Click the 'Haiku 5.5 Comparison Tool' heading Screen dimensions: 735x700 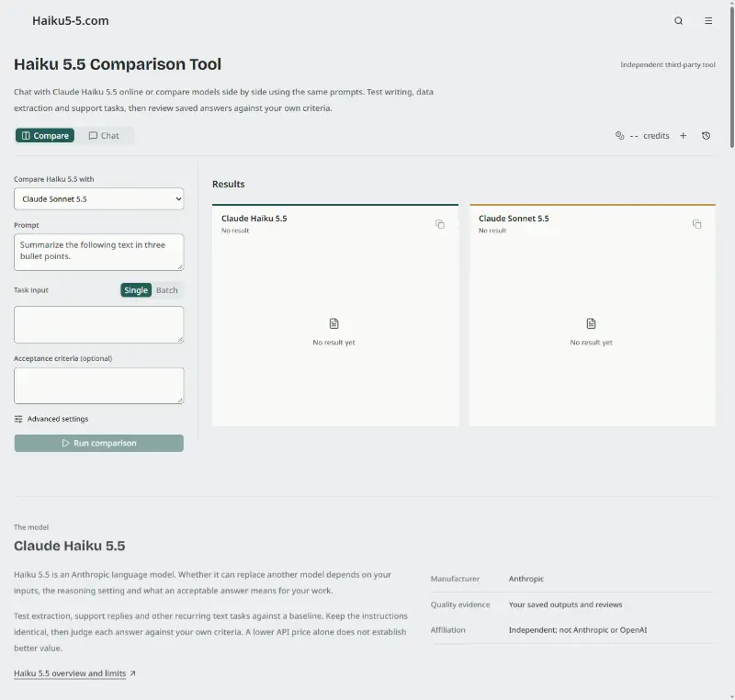coord(118,64)
